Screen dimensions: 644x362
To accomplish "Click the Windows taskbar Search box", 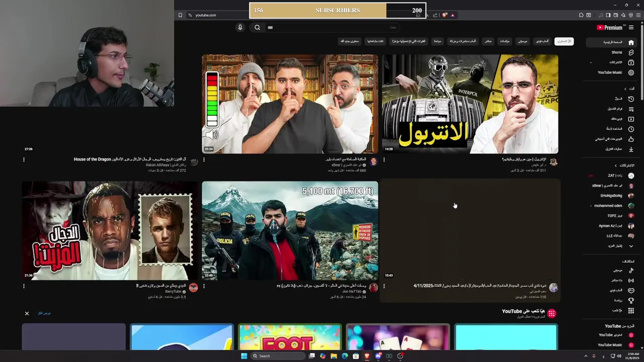I will point(278,356).
